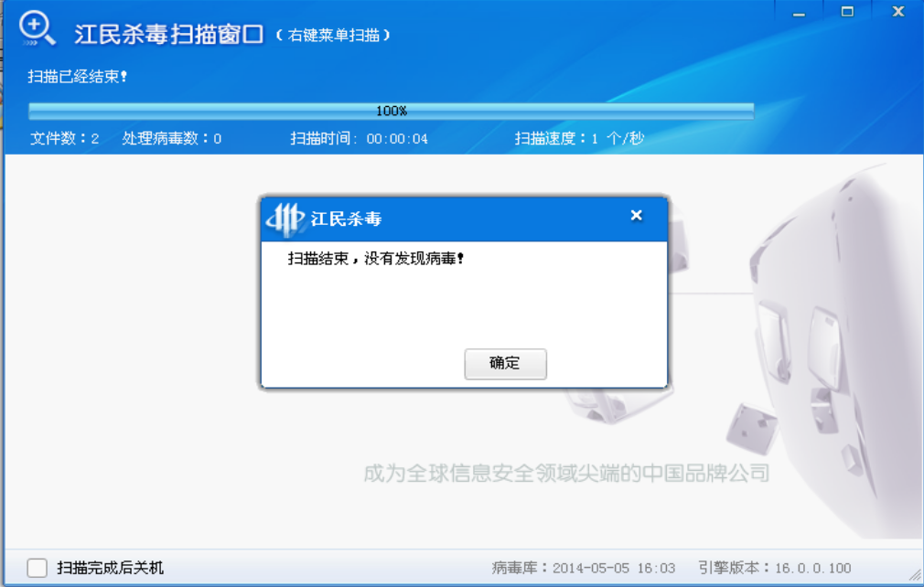
Task: Enable the 扫描完成后关机 checkbox
Action: (x=37, y=568)
